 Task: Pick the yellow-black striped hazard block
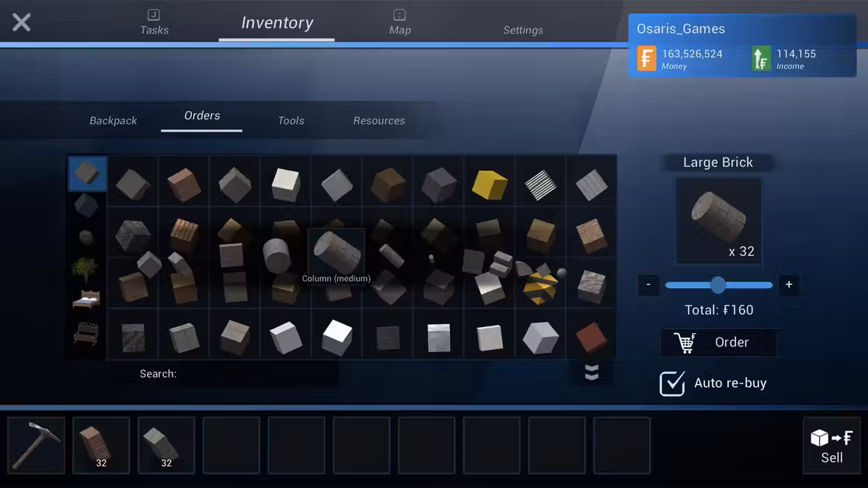(541, 285)
